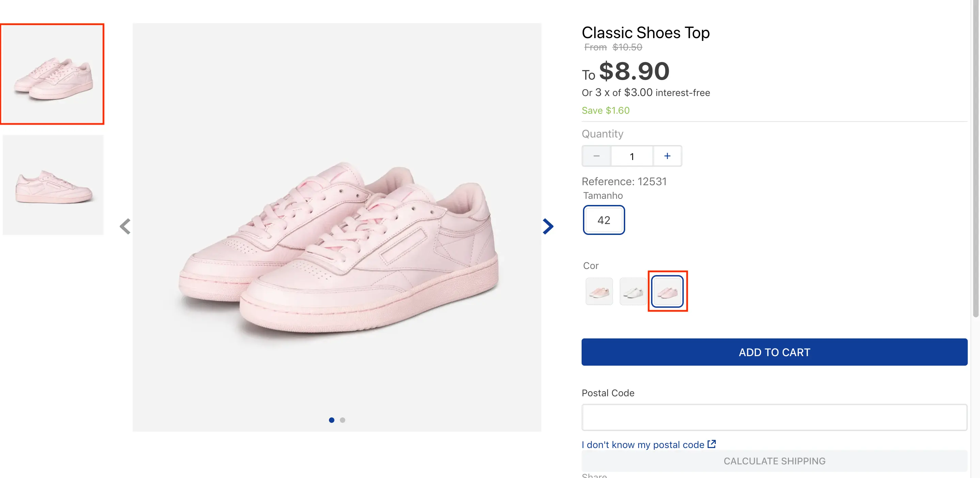The width and height of the screenshot is (980, 478).
Task: Go to previous product image arrow
Action: click(x=125, y=227)
